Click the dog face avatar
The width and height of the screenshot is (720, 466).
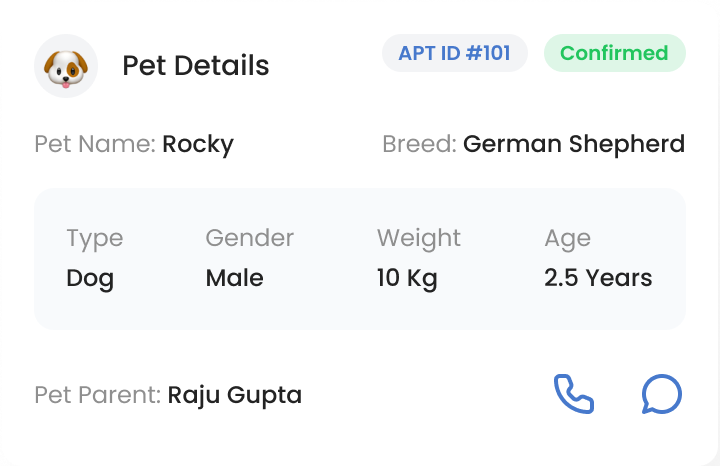pos(66,66)
